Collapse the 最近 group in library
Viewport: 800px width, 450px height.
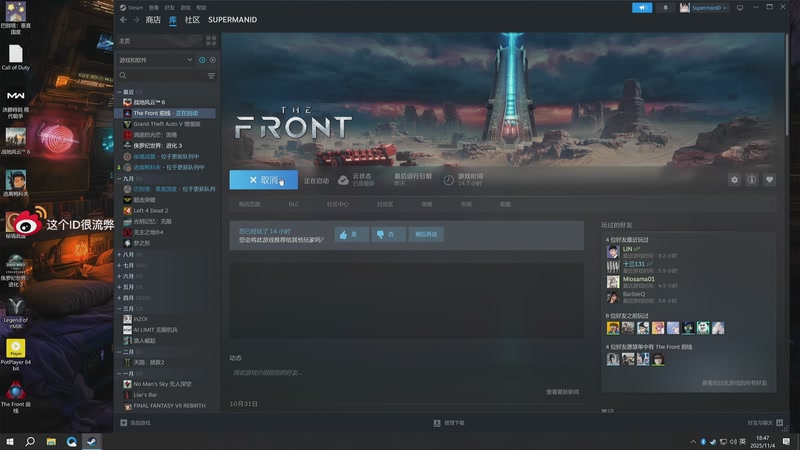(119, 92)
